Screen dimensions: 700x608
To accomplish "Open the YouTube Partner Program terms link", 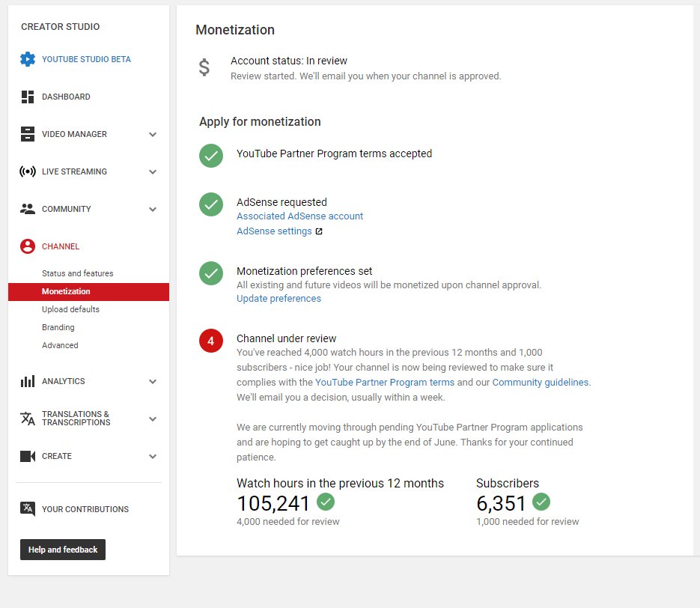I will pyautogui.click(x=385, y=383).
